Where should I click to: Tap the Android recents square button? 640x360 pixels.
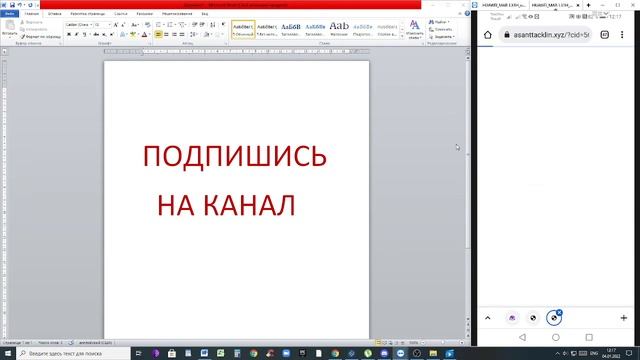click(589, 337)
